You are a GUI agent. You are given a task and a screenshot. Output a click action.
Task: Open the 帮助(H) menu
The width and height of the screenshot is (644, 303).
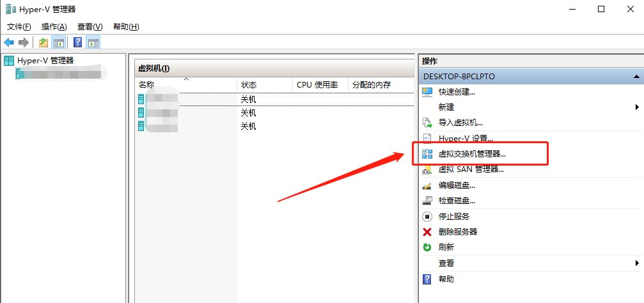point(126,27)
